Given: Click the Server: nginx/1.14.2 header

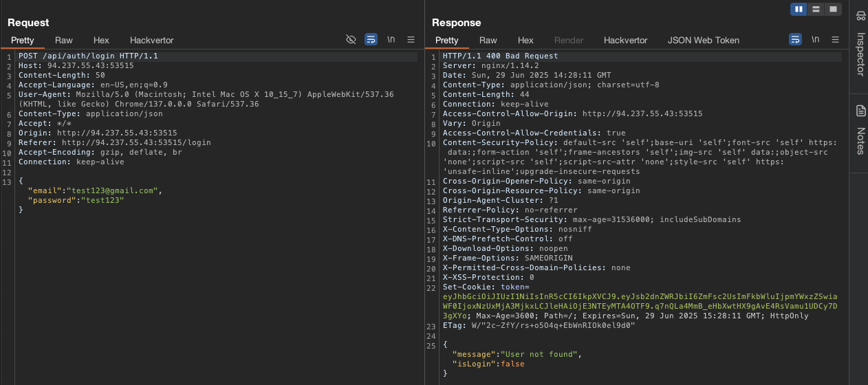Looking at the screenshot, I should pyautogui.click(x=491, y=66).
